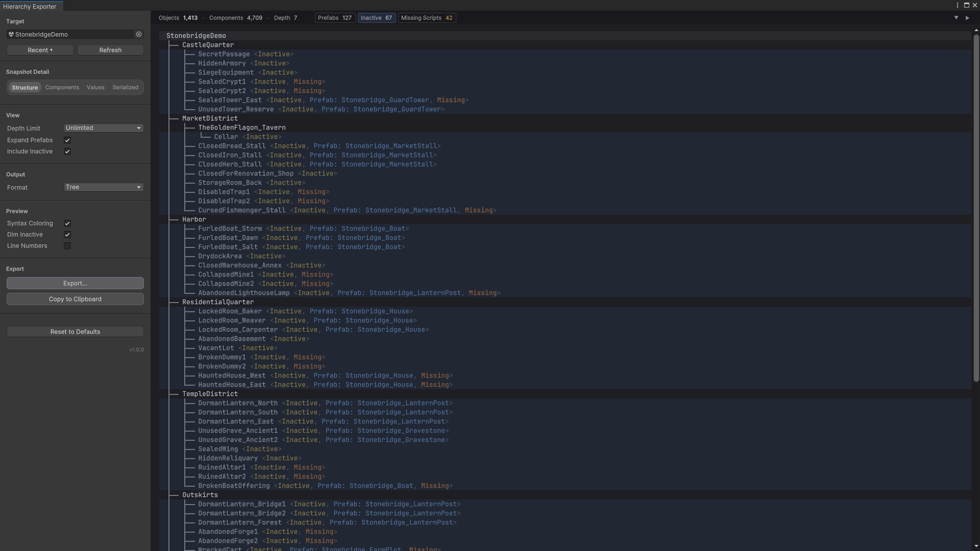Click the Export... button
980x551 pixels.
point(75,283)
